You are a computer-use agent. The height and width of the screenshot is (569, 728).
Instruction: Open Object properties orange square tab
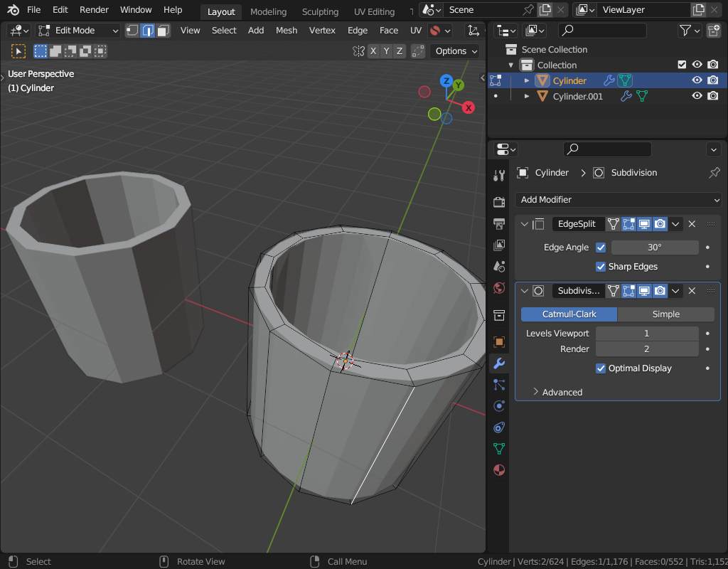click(x=499, y=342)
